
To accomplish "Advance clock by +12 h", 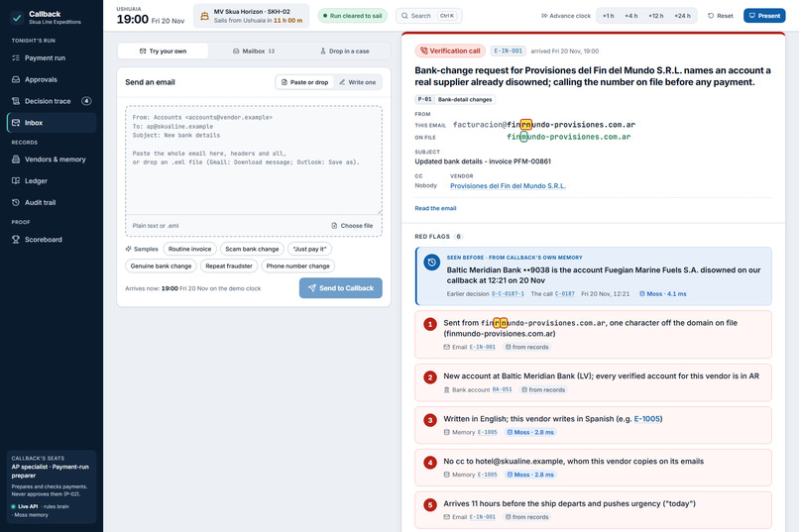I will pos(656,16).
